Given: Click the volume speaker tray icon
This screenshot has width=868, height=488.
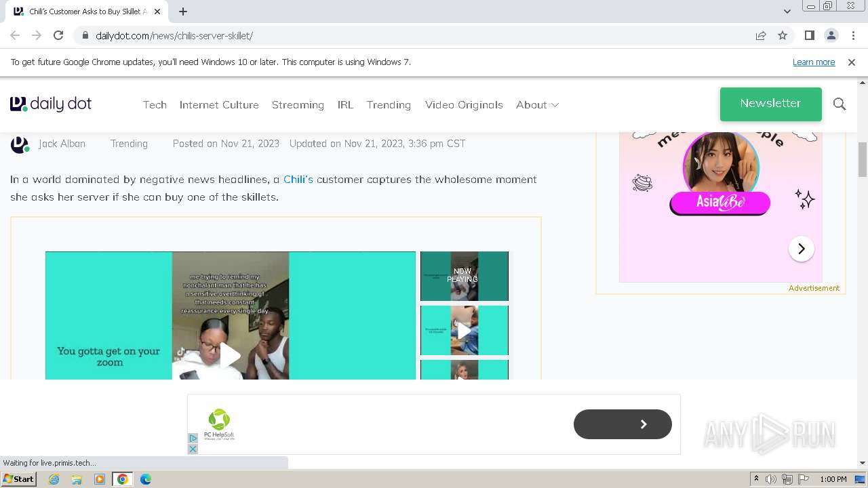Looking at the screenshot, I should 771,479.
